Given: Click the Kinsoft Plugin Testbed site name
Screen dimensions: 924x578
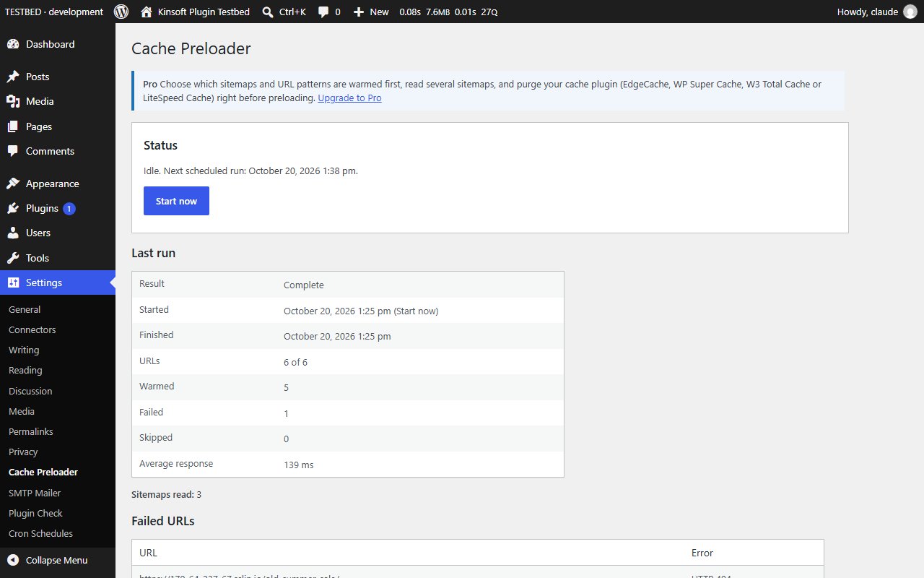Looking at the screenshot, I should [x=204, y=12].
